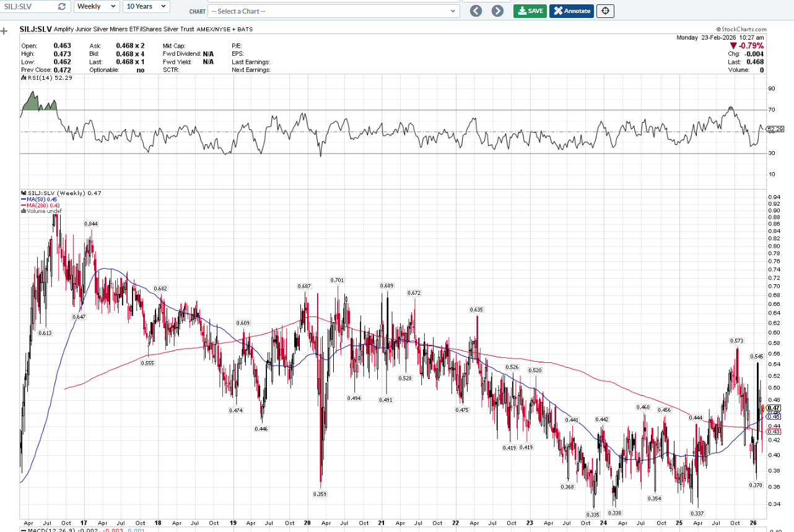Image resolution: width=794 pixels, height=532 pixels.
Task: Click the refresh icon beside the SILJ:SLV symbol
Action: 61,6
